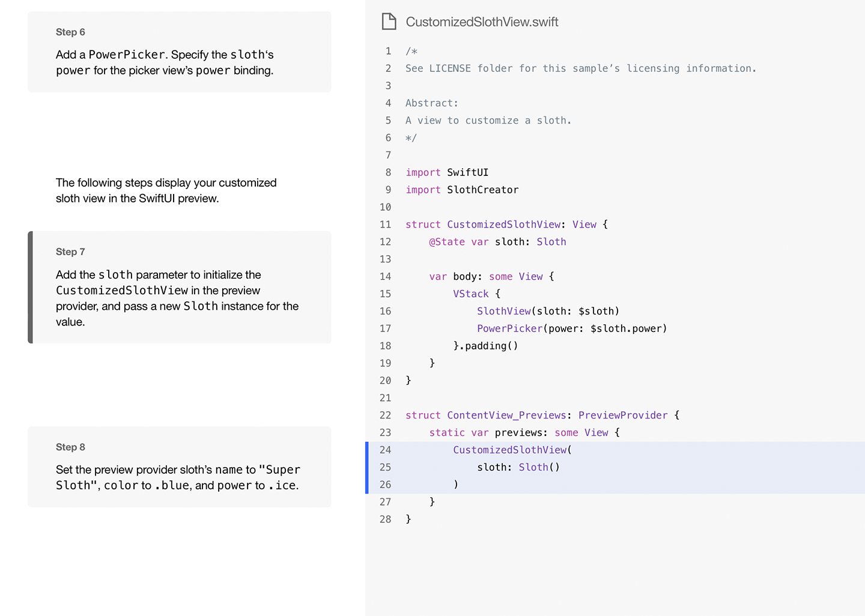
Task: Click the 'VStack {' code line
Action: (476, 294)
